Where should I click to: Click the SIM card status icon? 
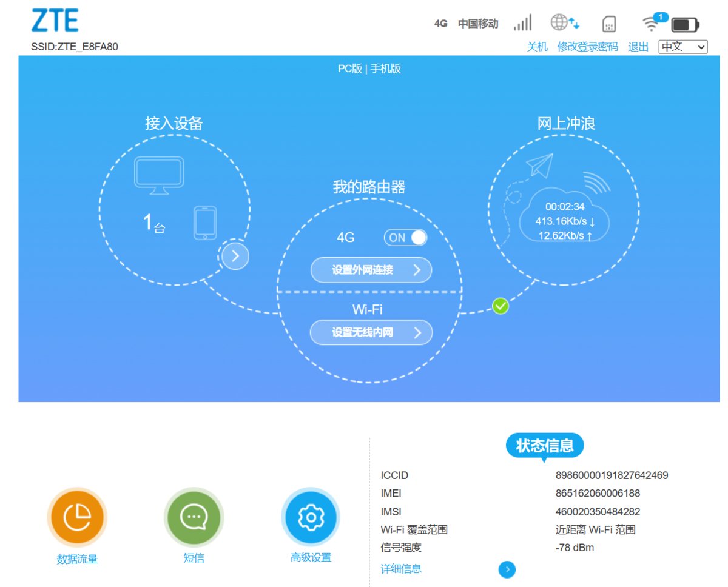[609, 24]
